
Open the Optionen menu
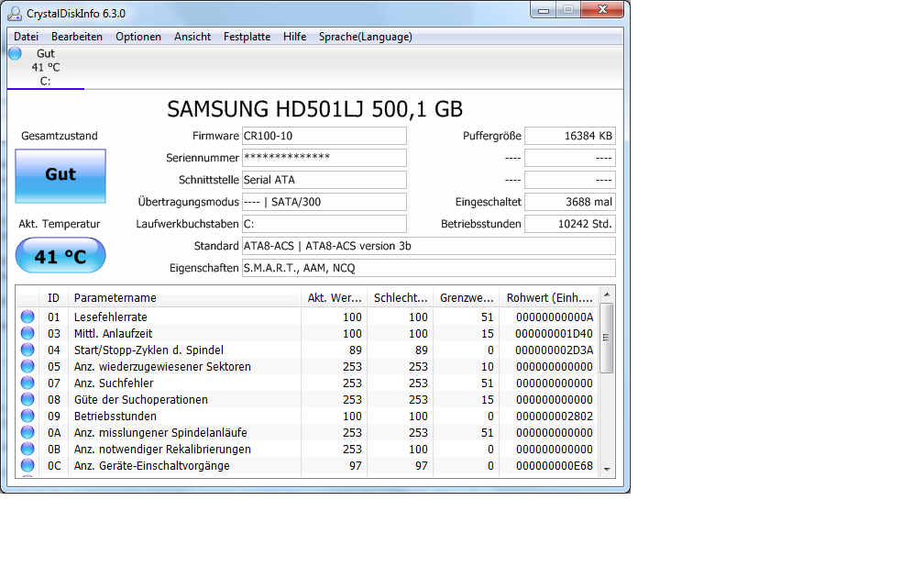[137, 37]
